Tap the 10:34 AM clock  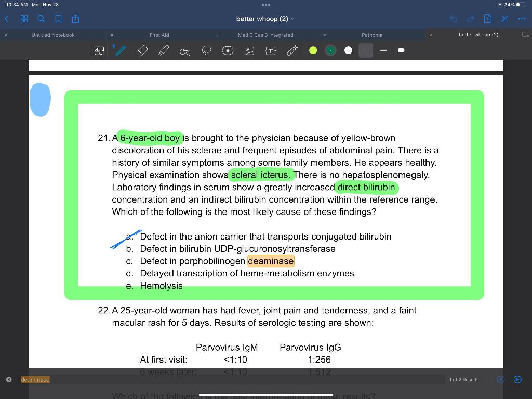pyautogui.click(x=17, y=5)
